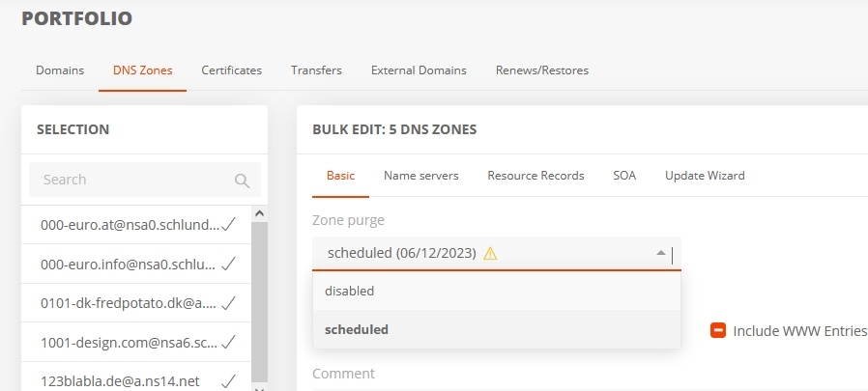
Task: Click the scheduled (06/12/2023) field value
Action: 402,253
